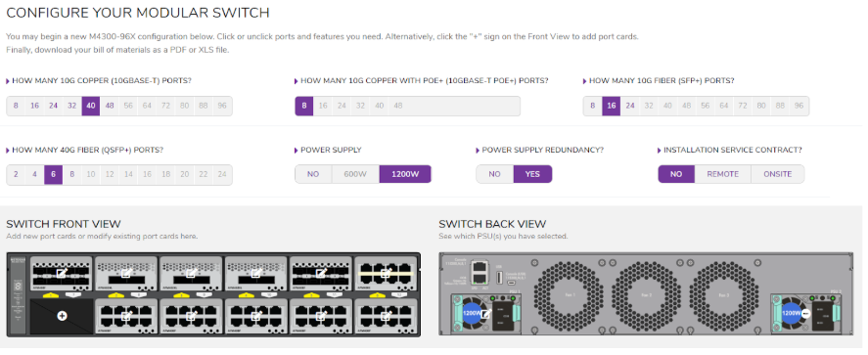
Task: Set 40G QSFP+ ports to 8
Action: (72, 175)
